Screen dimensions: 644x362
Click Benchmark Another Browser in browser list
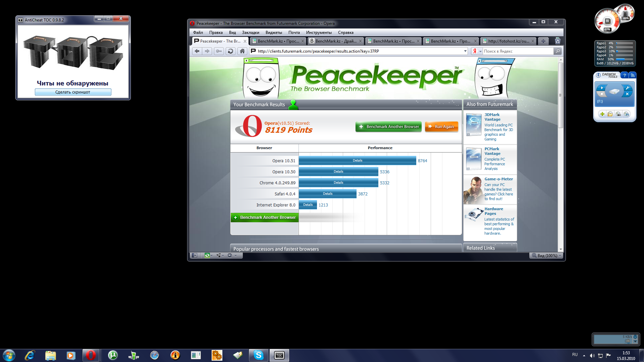[264, 218]
